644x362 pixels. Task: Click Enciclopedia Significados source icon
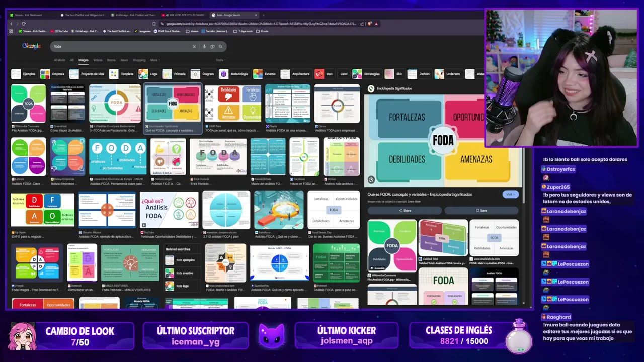point(371,88)
